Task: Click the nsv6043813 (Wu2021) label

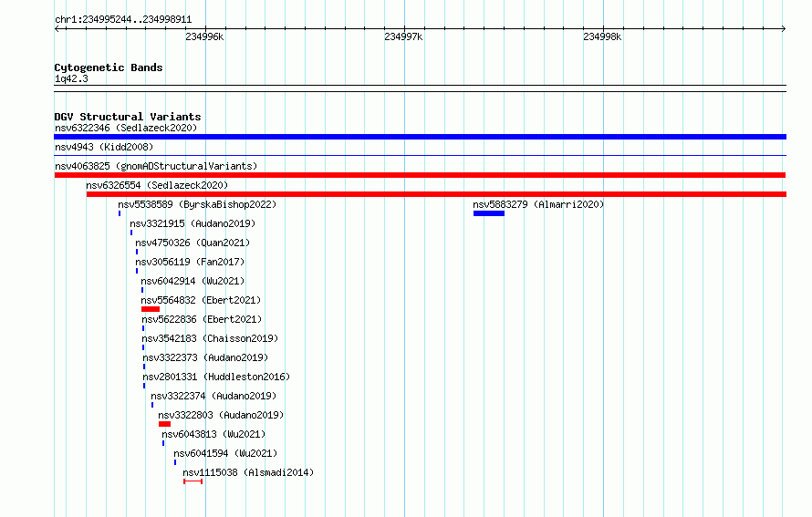Action: tap(213, 434)
